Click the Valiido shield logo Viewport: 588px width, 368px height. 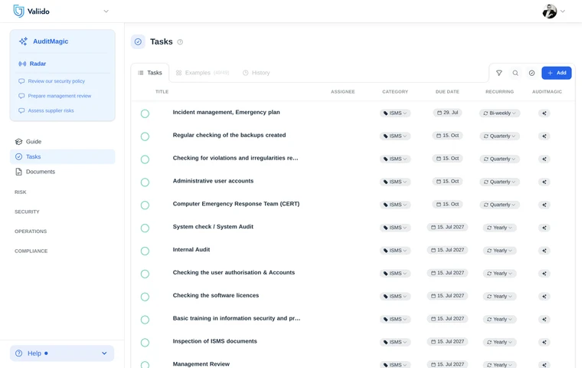[x=18, y=11]
